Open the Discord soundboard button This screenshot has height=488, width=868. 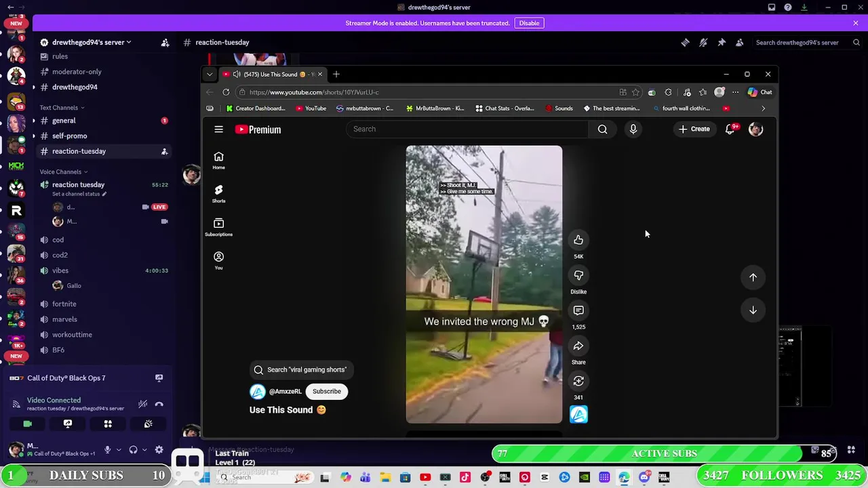point(148,424)
